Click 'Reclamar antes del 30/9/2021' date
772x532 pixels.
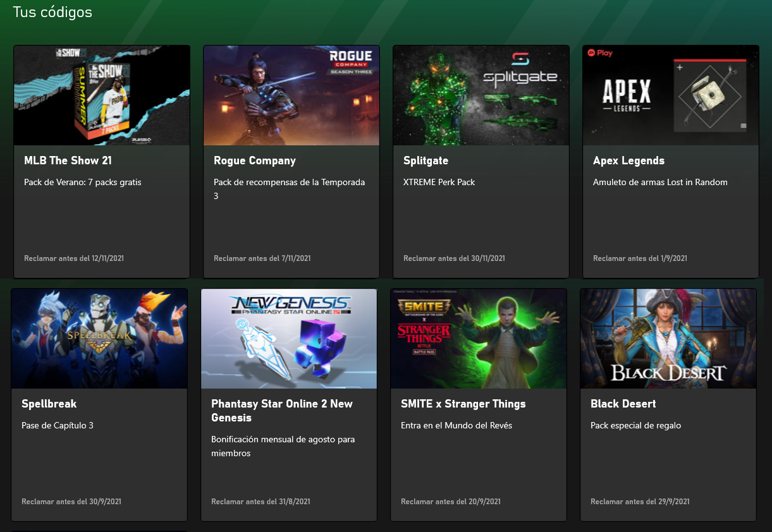pos(71,502)
